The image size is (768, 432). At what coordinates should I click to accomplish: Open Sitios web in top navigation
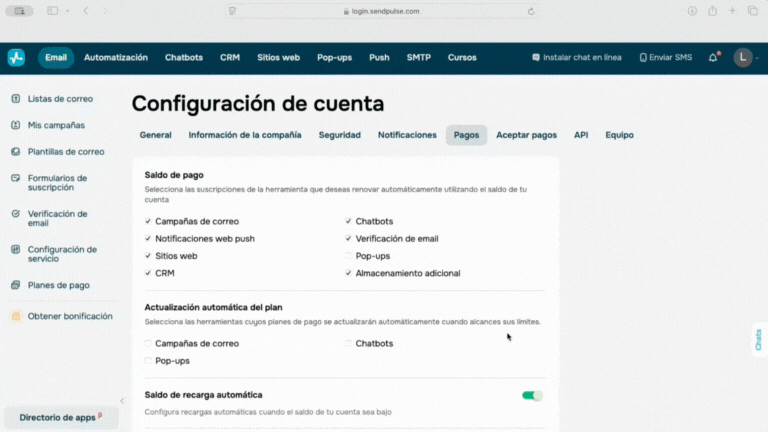[x=278, y=58]
